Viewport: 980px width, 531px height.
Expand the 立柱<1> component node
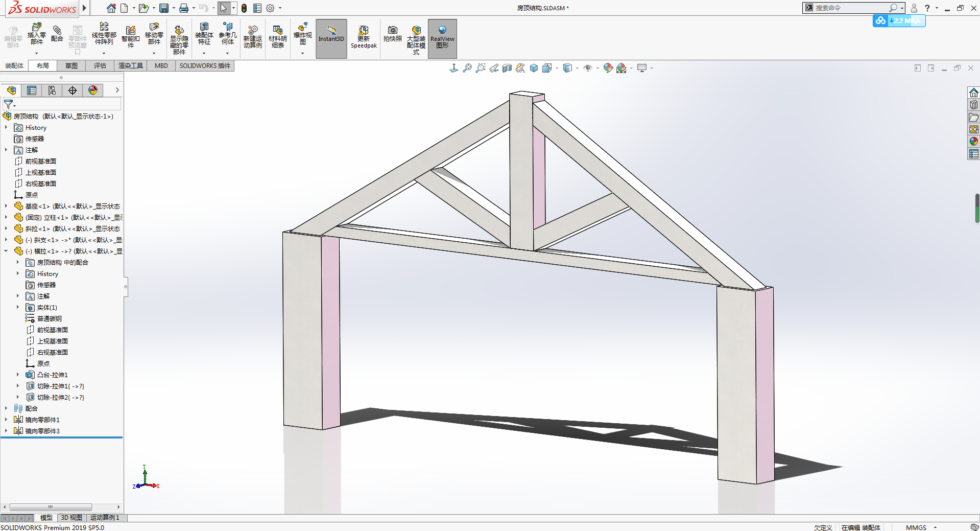click(x=6, y=217)
